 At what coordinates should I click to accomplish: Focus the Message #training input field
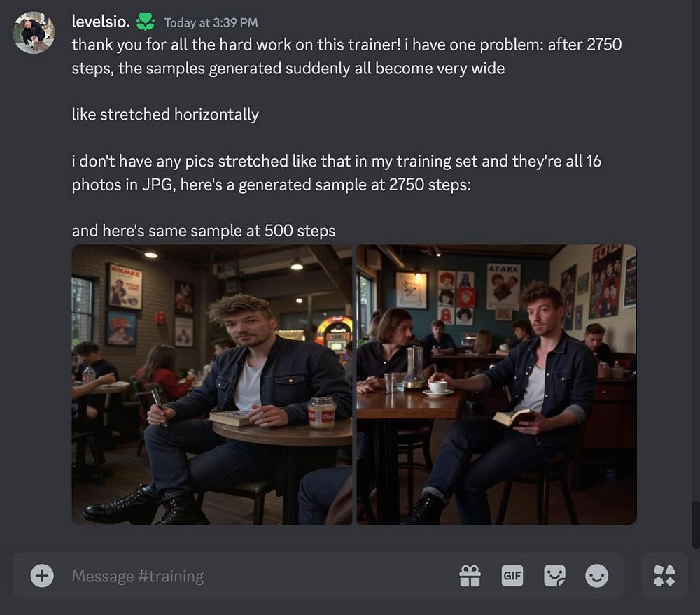coord(259,577)
